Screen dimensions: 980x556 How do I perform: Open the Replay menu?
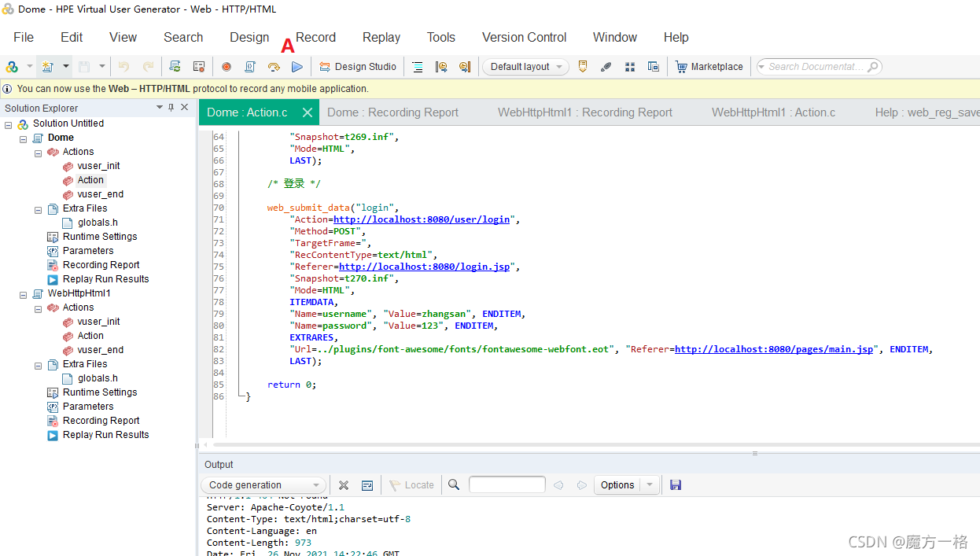381,37
